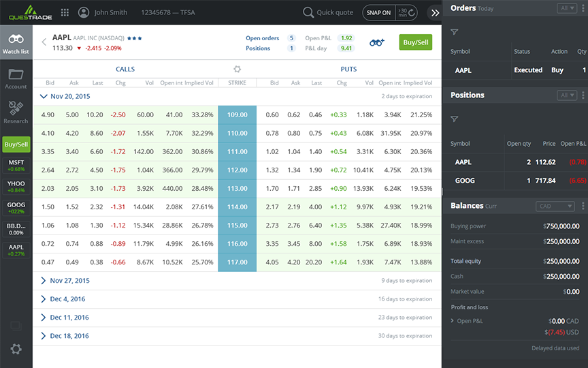
Task: Click the Orders panel filter funnel icon
Action: click(455, 32)
